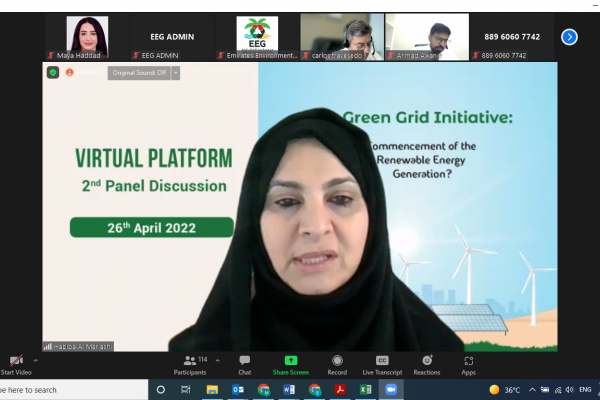The height and width of the screenshot is (400, 600).
Task: Click the green encryption shield icon
Action: (53, 72)
